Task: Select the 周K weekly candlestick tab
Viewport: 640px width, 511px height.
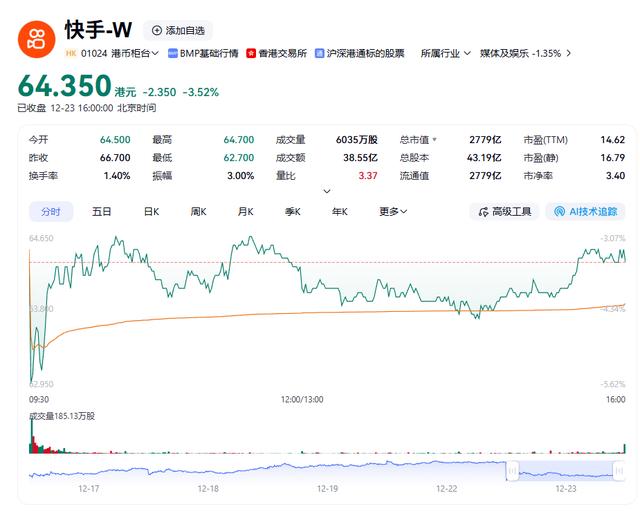Action: coord(198,211)
